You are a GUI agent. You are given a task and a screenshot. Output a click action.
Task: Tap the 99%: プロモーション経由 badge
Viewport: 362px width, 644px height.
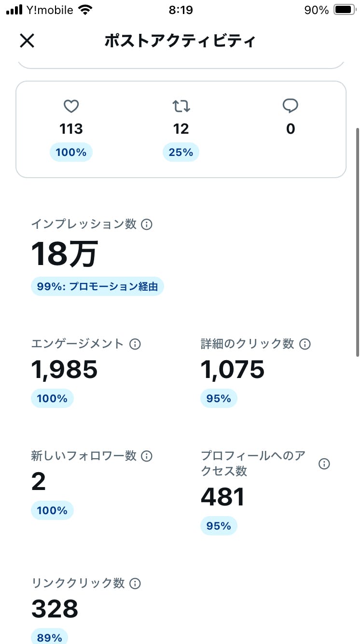click(x=97, y=287)
